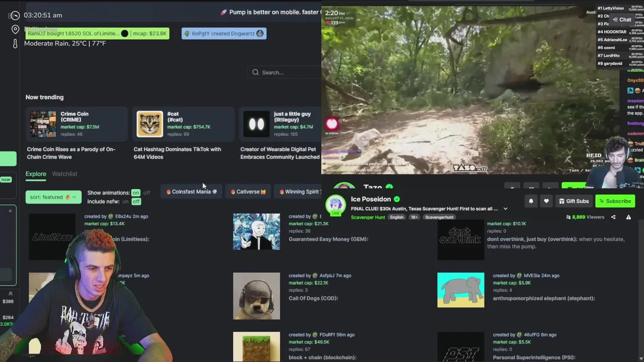Open the Limitless coin logo image
This screenshot has width=644, height=362.
tap(52, 237)
